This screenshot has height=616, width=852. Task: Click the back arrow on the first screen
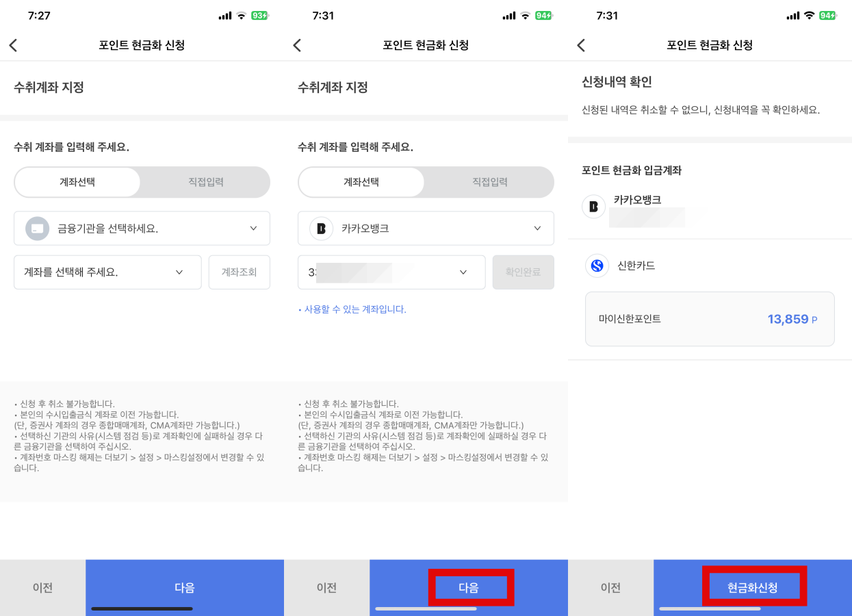(14, 44)
